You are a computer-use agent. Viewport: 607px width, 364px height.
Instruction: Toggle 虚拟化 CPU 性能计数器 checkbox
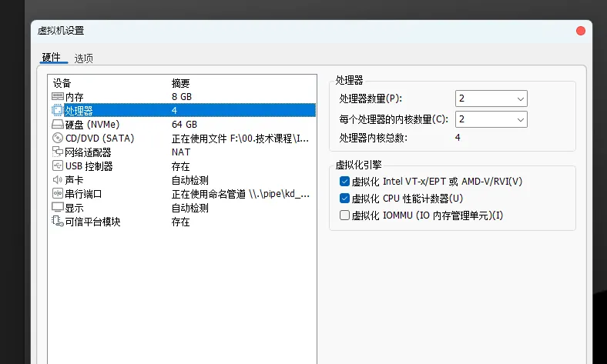(344, 198)
